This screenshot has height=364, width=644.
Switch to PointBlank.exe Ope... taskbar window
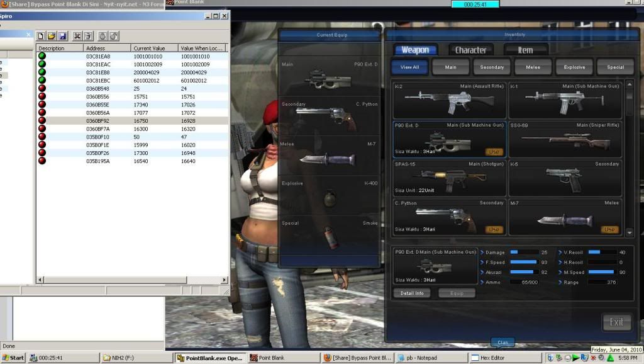pos(211,358)
